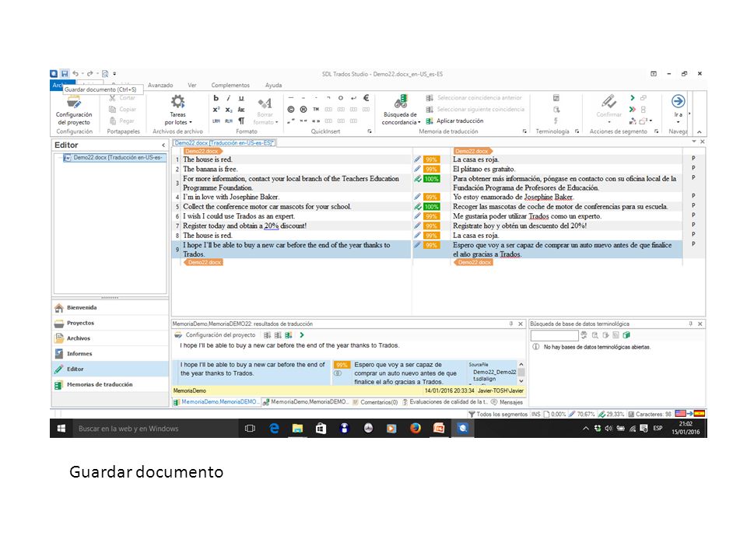Collapse the Editor side panel chevron
747x560 pixels.
163,145
